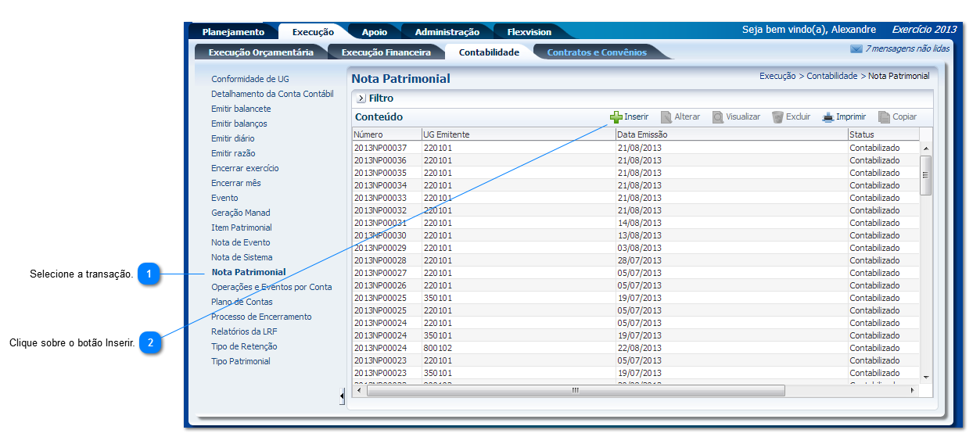This screenshot has height=437, width=980.
Task: Click the Visualizar magnifier icon
Action: pos(717,117)
